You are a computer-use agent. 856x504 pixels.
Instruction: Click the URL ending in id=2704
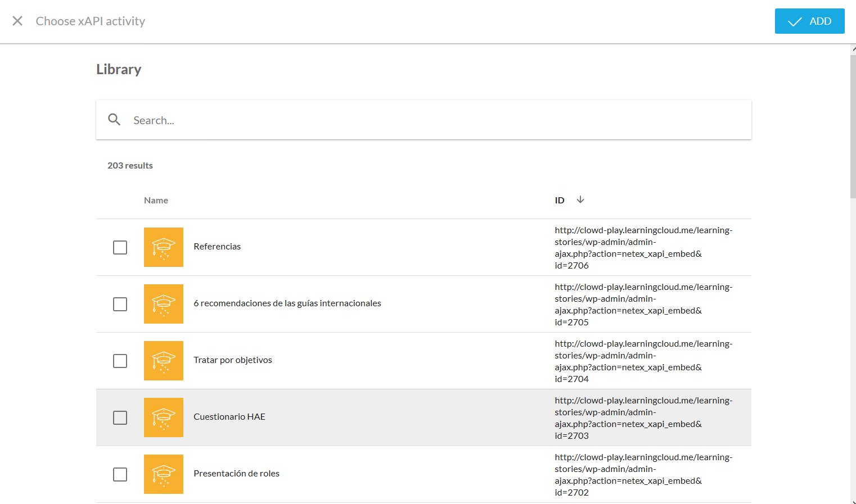point(643,361)
